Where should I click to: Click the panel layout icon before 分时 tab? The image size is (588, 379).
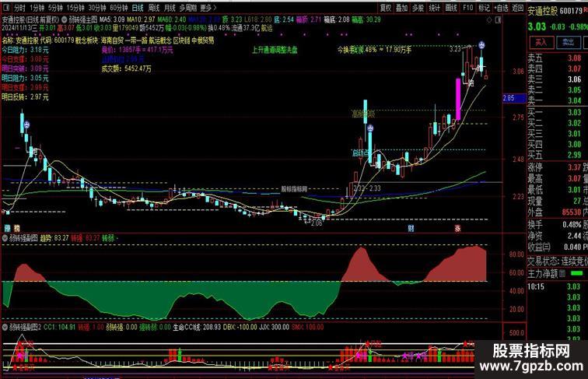point(6,8)
